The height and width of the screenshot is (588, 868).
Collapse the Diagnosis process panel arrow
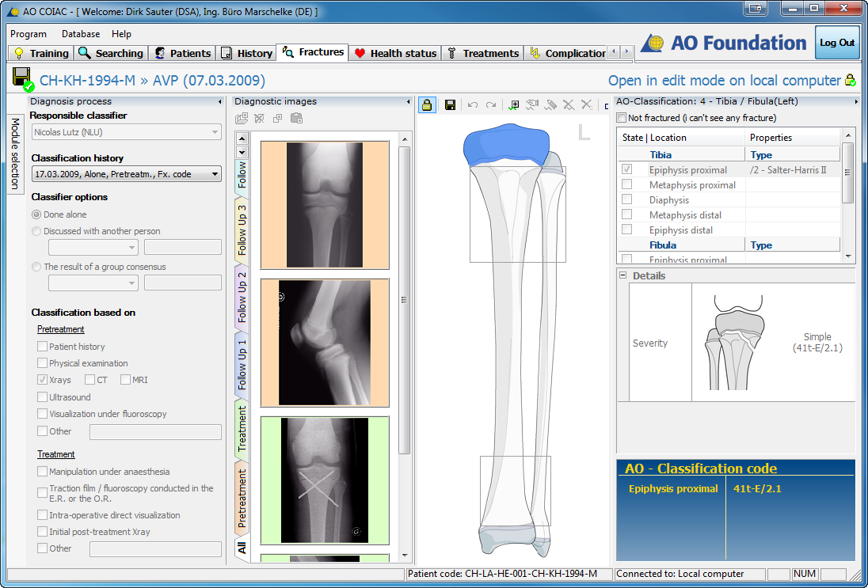(x=220, y=102)
